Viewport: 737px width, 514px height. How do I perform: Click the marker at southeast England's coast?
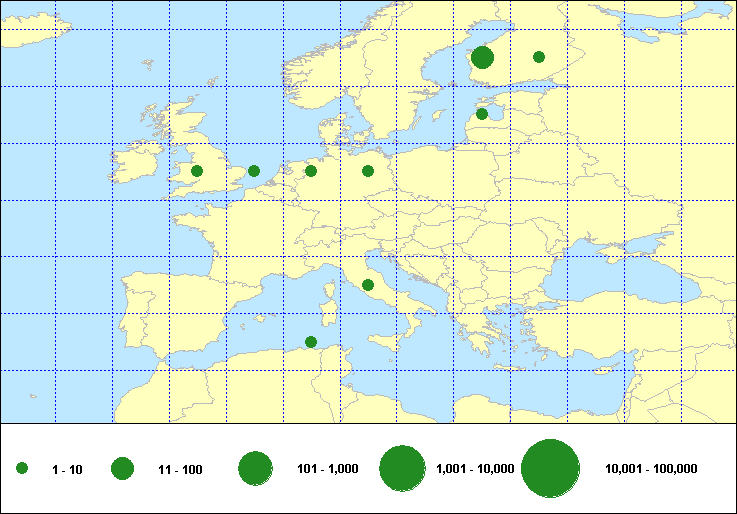pos(254,171)
